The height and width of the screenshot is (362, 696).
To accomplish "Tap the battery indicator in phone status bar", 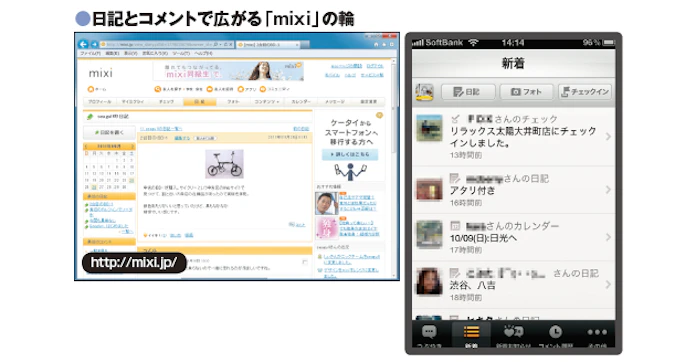I will tap(609, 43).
